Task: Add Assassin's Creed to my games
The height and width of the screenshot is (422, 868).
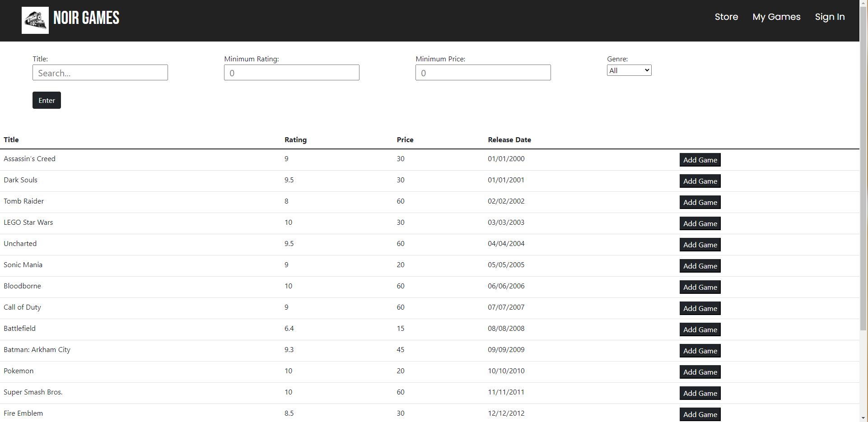Action: pyautogui.click(x=700, y=160)
